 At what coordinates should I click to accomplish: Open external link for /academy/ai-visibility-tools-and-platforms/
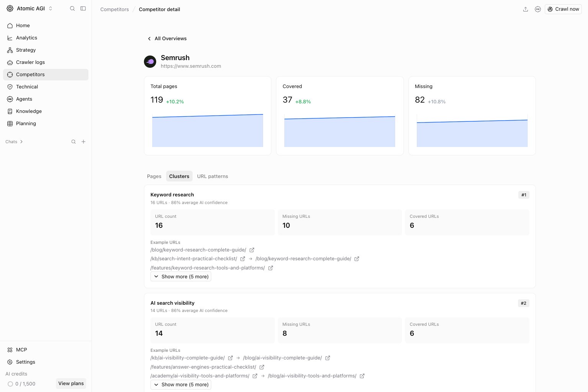point(255,376)
